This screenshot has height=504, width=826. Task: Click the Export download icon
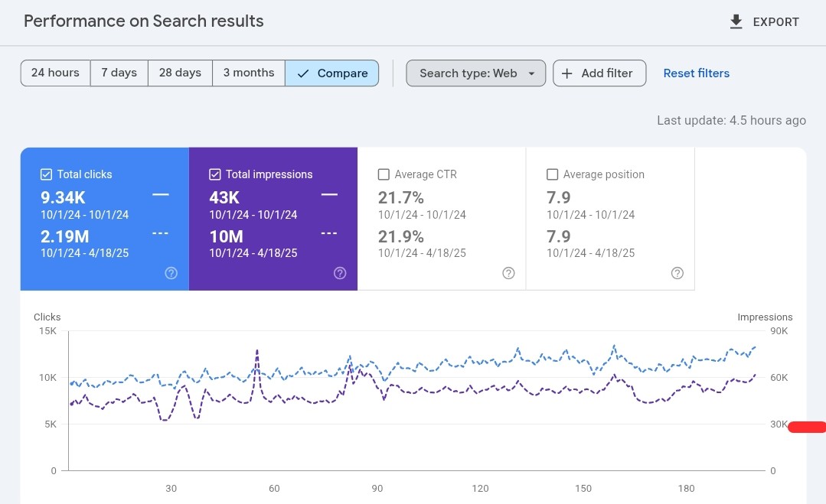click(735, 21)
